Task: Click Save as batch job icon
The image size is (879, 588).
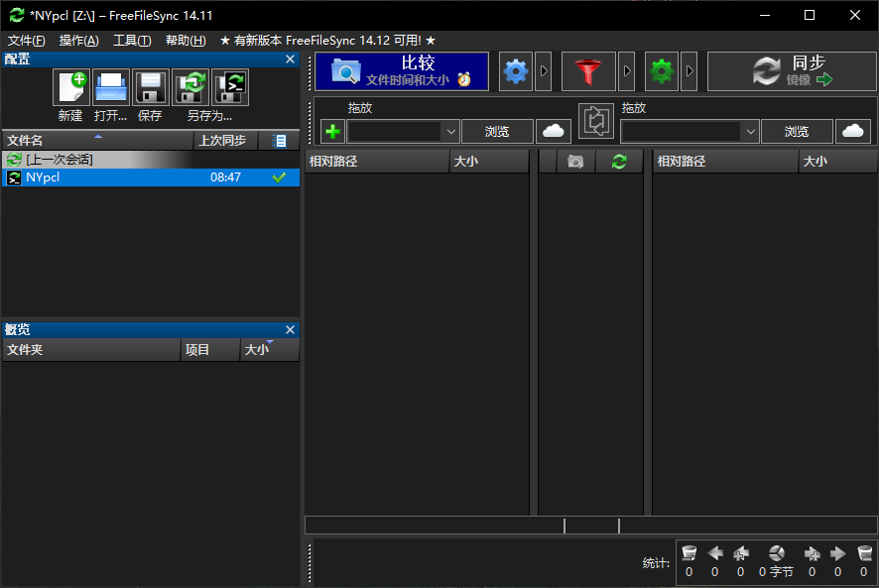Action: pos(230,87)
